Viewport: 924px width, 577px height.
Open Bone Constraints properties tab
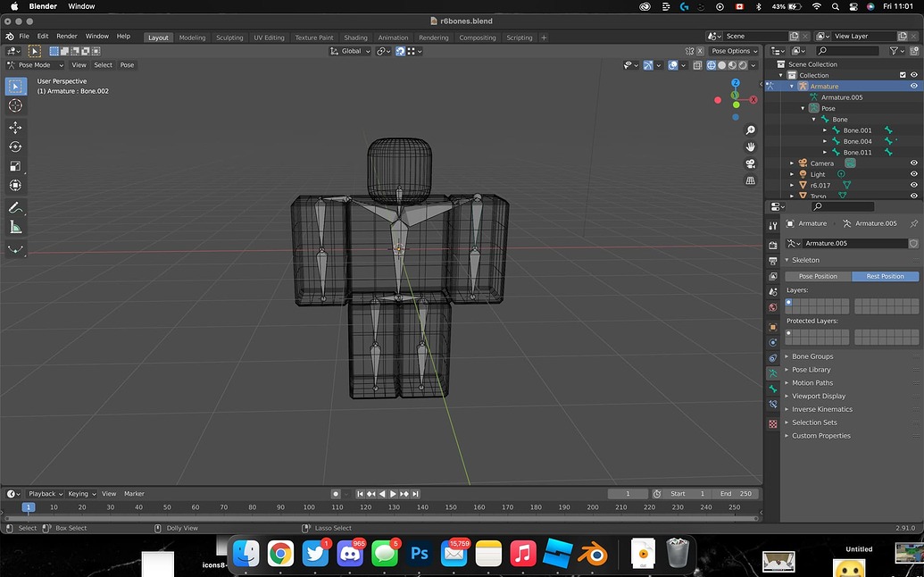(x=773, y=405)
